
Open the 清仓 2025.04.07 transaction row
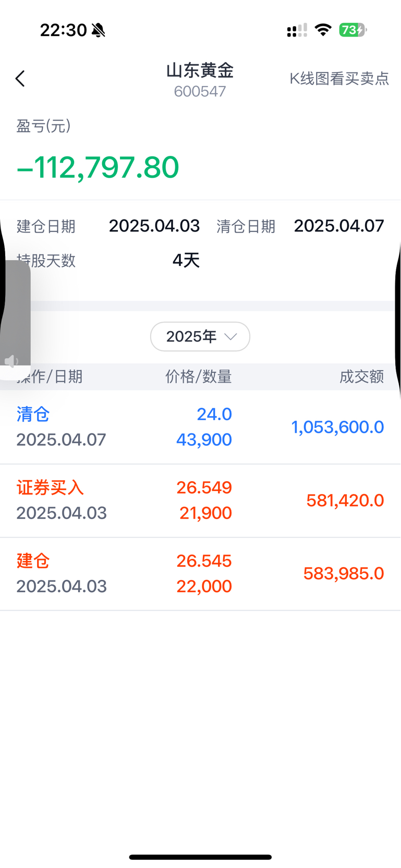pyautogui.click(x=200, y=427)
